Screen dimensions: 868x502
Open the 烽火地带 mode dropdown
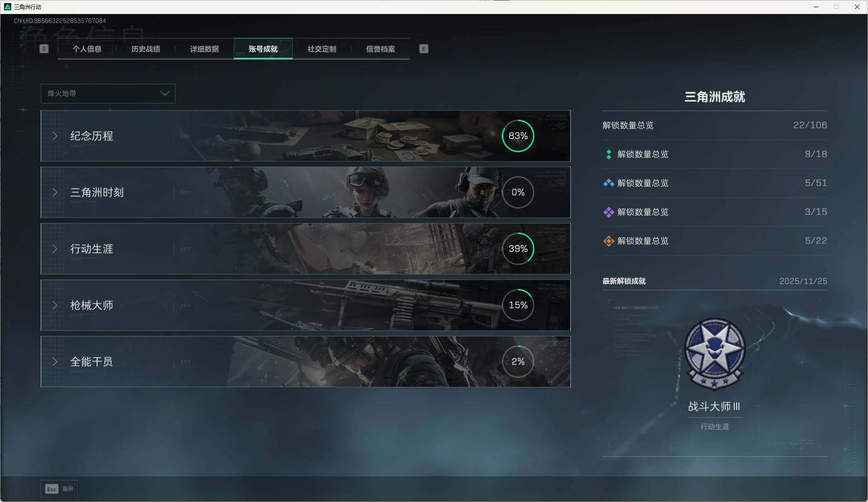tap(108, 93)
